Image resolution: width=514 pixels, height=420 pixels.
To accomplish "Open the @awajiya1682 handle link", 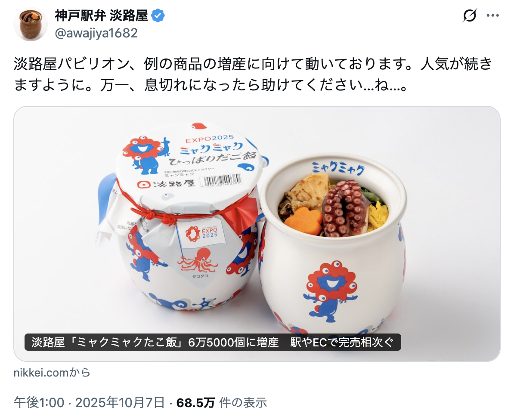I will (x=96, y=33).
